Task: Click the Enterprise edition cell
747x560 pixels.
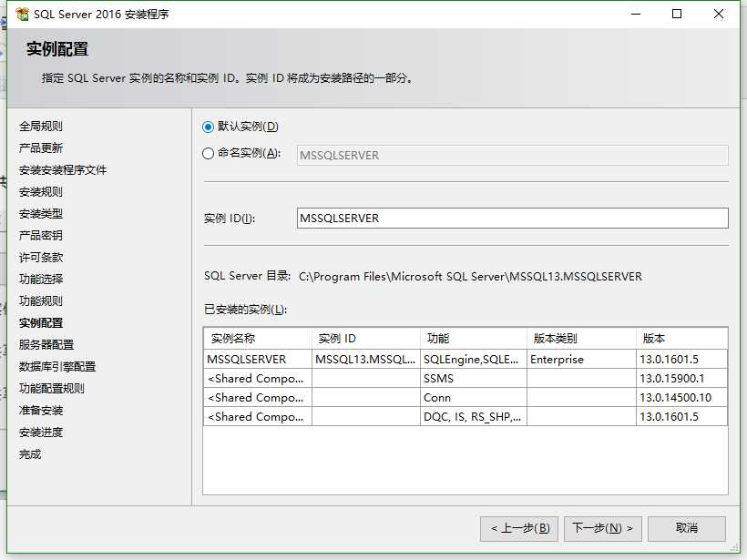Action: (x=581, y=360)
